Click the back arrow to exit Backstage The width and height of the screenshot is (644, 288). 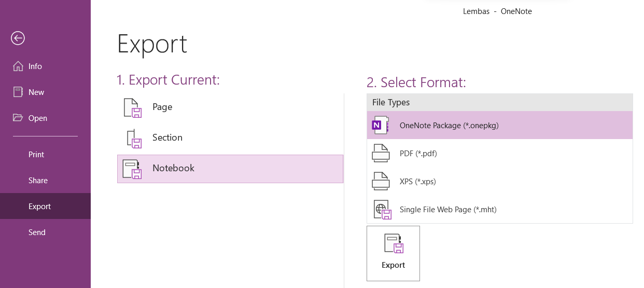click(18, 38)
